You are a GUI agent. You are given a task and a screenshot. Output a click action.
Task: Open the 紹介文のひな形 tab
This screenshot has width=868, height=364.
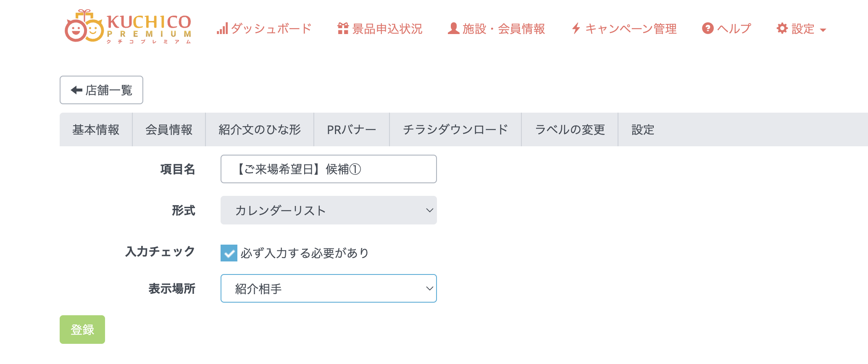pyautogui.click(x=260, y=129)
